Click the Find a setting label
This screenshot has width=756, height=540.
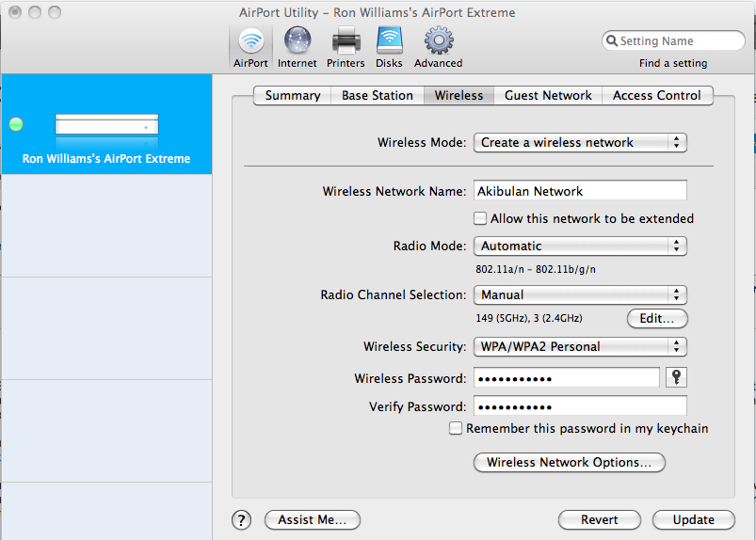pyautogui.click(x=673, y=63)
